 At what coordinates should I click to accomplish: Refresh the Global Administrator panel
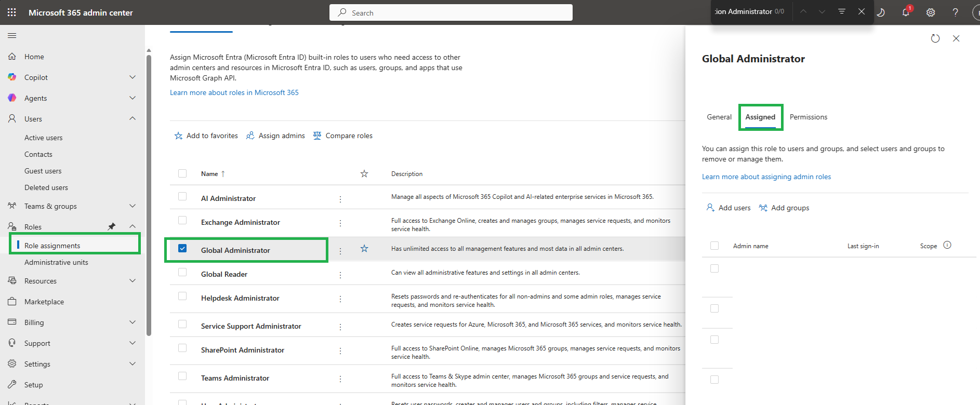click(935, 38)
